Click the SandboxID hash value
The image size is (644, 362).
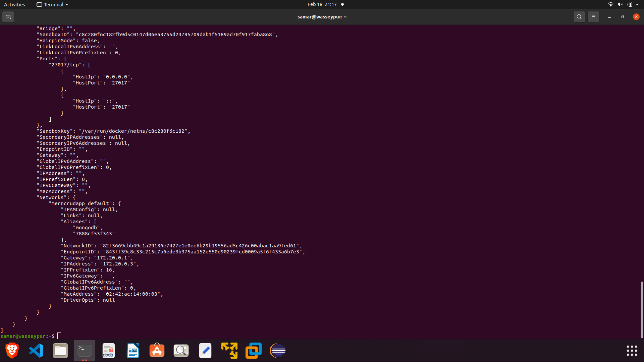(x=175, y=35)
